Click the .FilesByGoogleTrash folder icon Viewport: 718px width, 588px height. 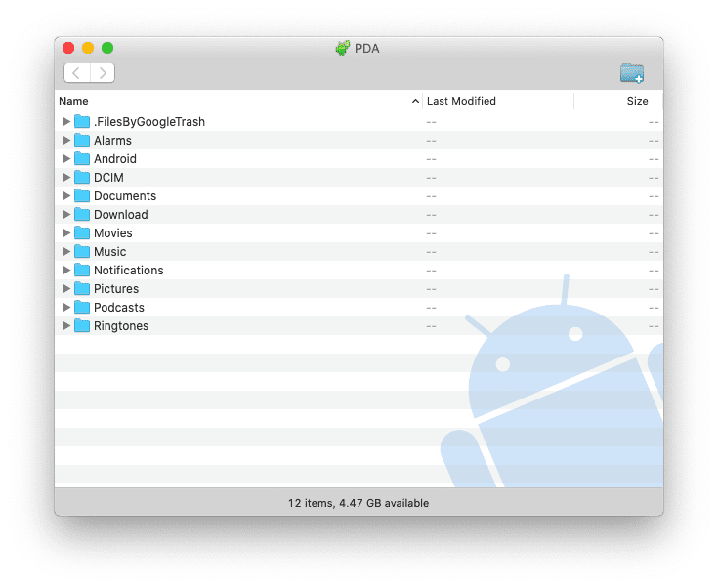coord(82,121)
